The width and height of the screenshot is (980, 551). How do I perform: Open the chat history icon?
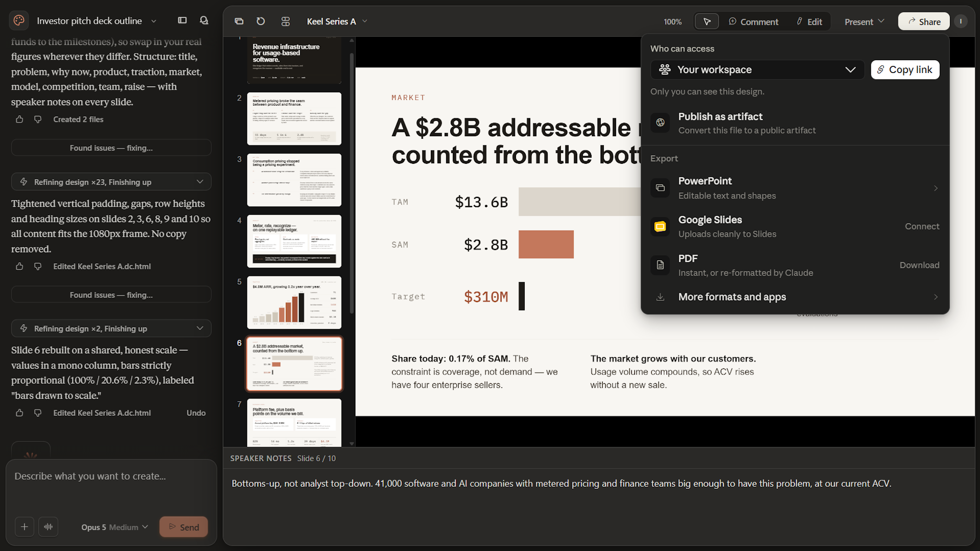[204, 20]
